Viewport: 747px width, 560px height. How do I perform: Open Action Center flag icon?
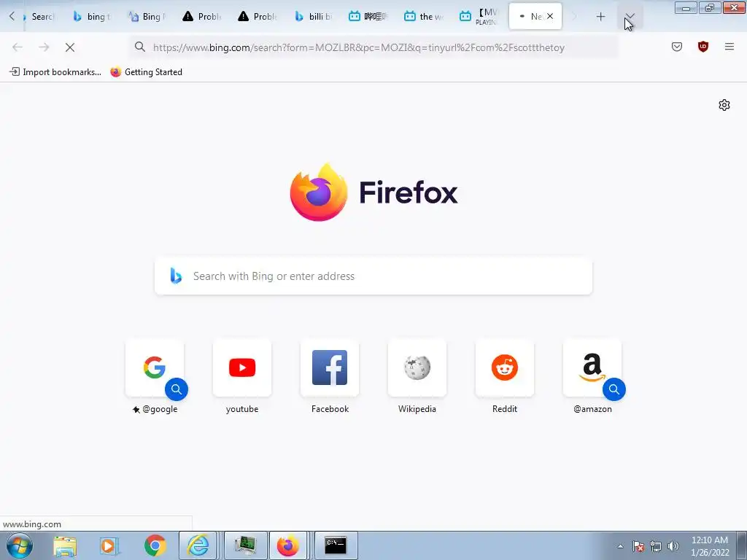638,546
